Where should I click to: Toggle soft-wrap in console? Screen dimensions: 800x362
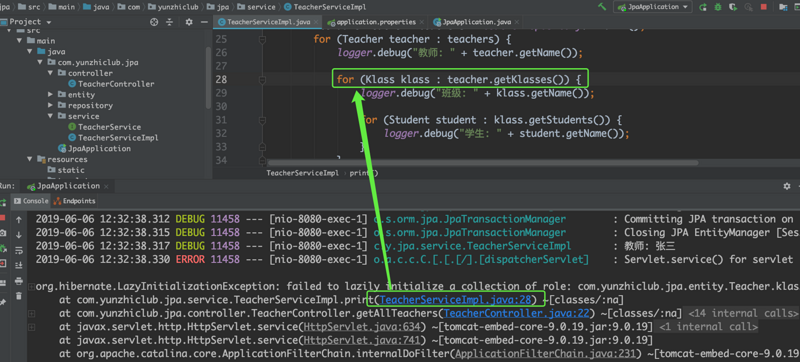pyautogui.click(x=19, y=250)
